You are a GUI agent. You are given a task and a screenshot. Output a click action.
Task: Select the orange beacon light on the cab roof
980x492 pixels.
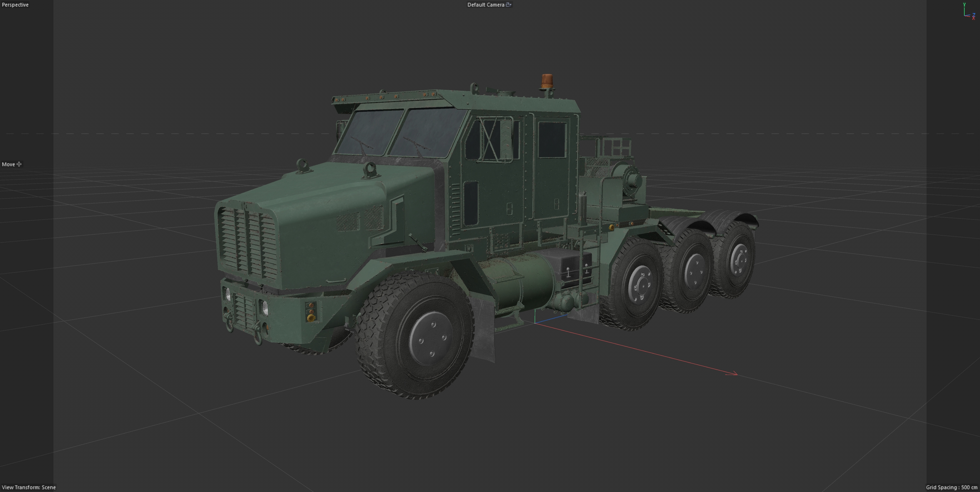click(x=547, y=81)
